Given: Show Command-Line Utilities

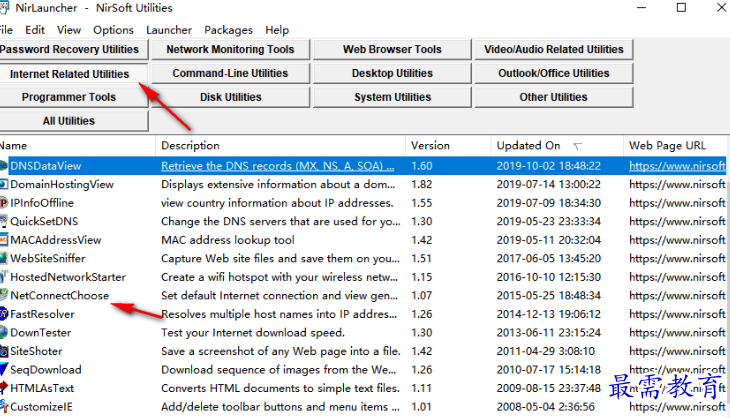Looking at the screenshot, I should pyautogui.click(x=230, y=74).
